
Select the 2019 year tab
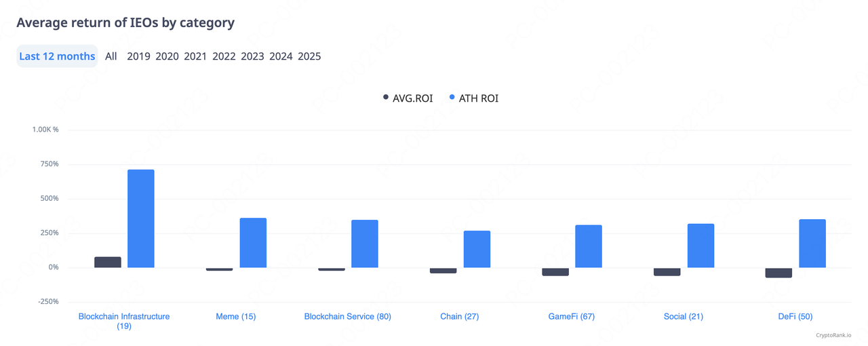(138, 56)
